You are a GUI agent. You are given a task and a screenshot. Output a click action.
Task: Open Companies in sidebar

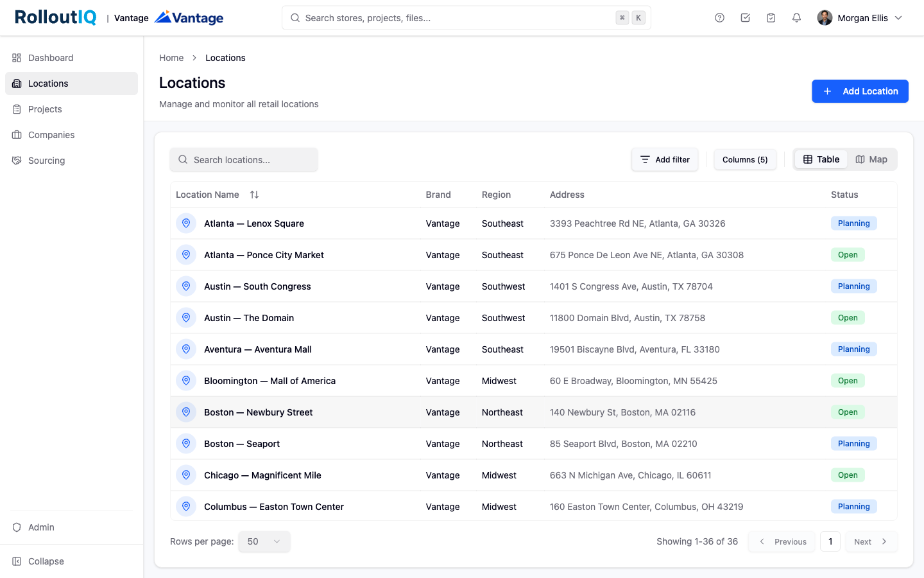[71, 135]
